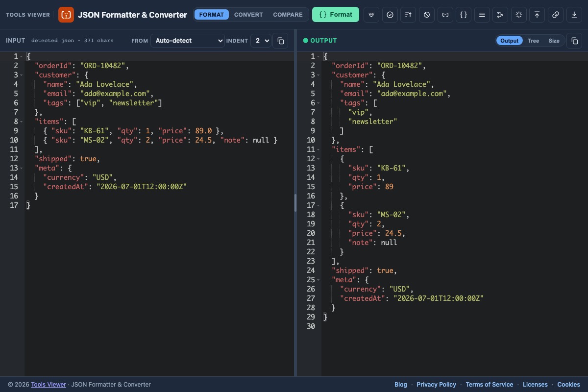This screenshot has height=392, width=588.
Task: Collapse output line 11 items fold arrow
Action: coord(318,149)
